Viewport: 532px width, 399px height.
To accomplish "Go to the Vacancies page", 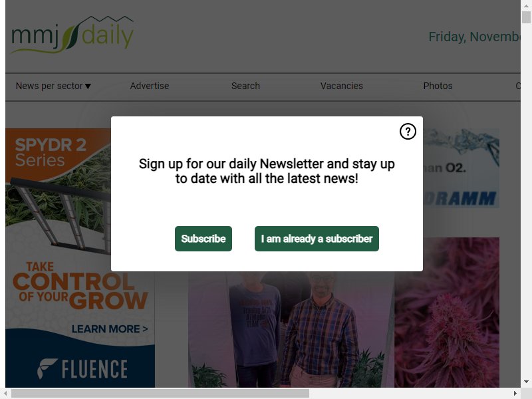I will click(342, 86).
